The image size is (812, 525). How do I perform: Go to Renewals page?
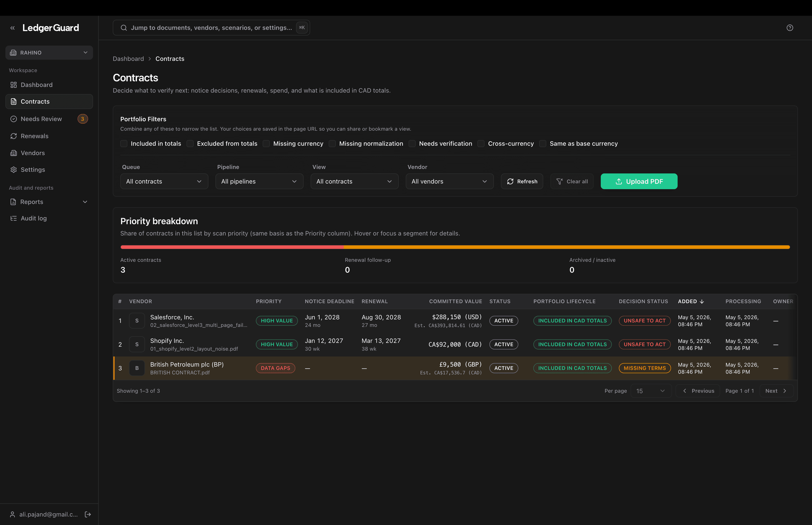49,136
